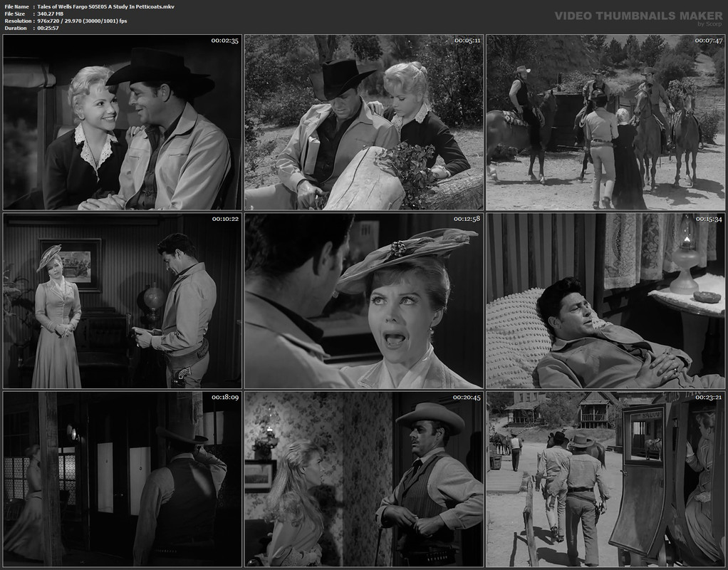
Task: Open the thumbnail stamped 00:05:11
Action: 364,122
